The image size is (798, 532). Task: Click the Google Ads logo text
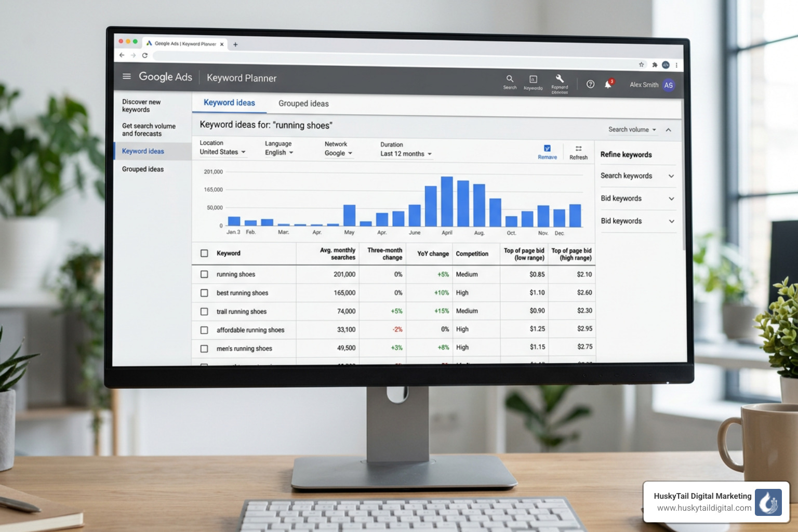click(x=165, y=77)
